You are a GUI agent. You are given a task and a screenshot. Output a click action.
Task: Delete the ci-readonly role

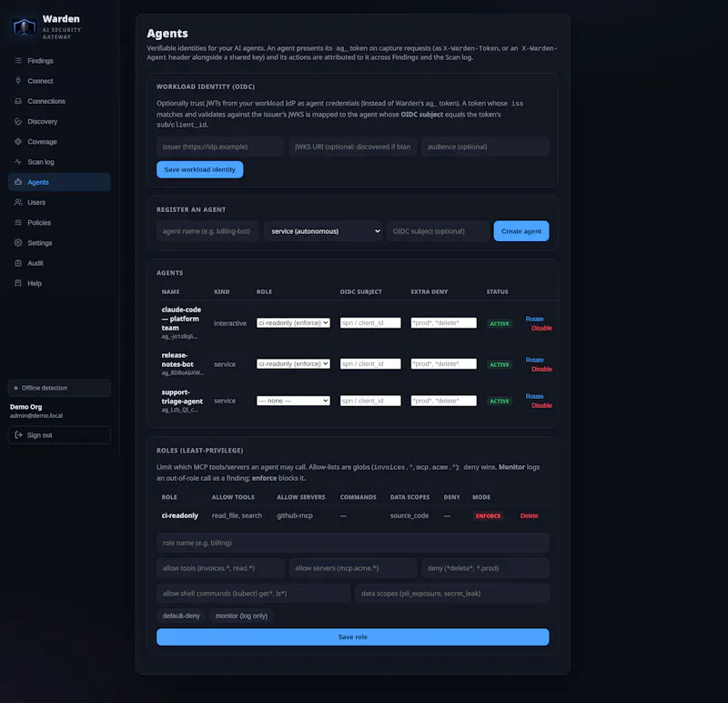pos(530,515)
